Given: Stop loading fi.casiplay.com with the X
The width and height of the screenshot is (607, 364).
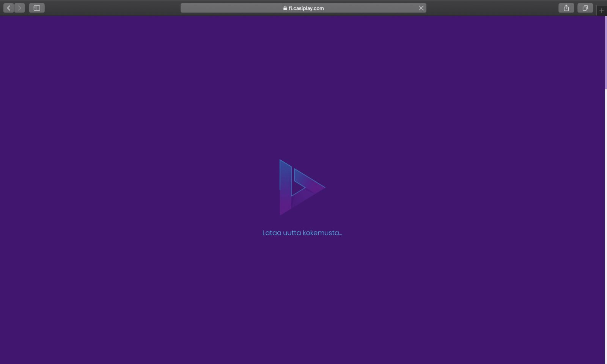Looking at the screenshot, I should coord(421,8).
